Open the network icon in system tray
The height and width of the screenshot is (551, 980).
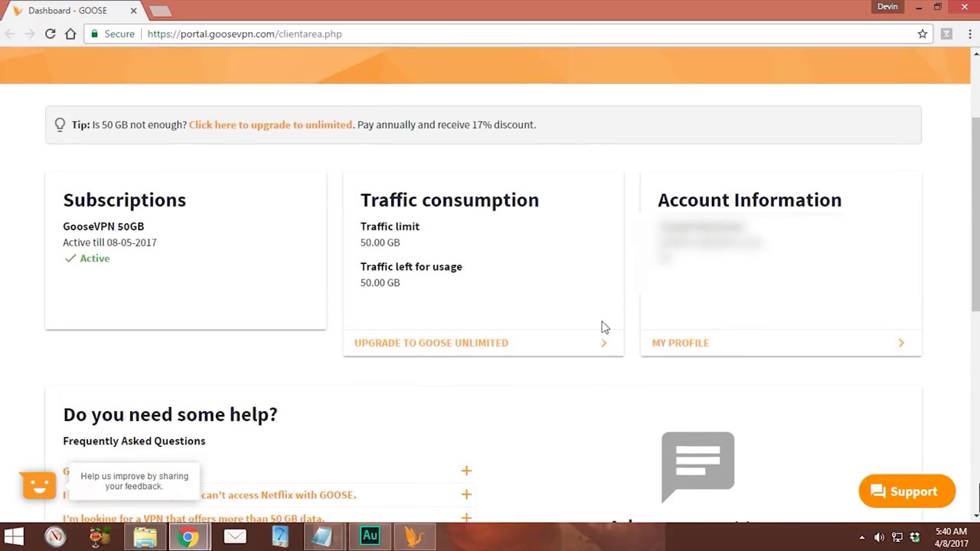coord(897,537)
